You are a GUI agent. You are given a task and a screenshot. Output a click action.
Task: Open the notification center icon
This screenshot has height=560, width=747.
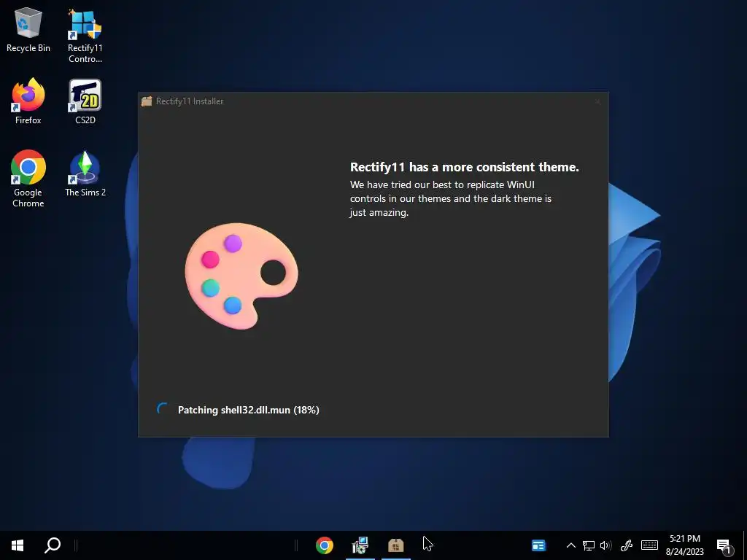click(724, 545)
